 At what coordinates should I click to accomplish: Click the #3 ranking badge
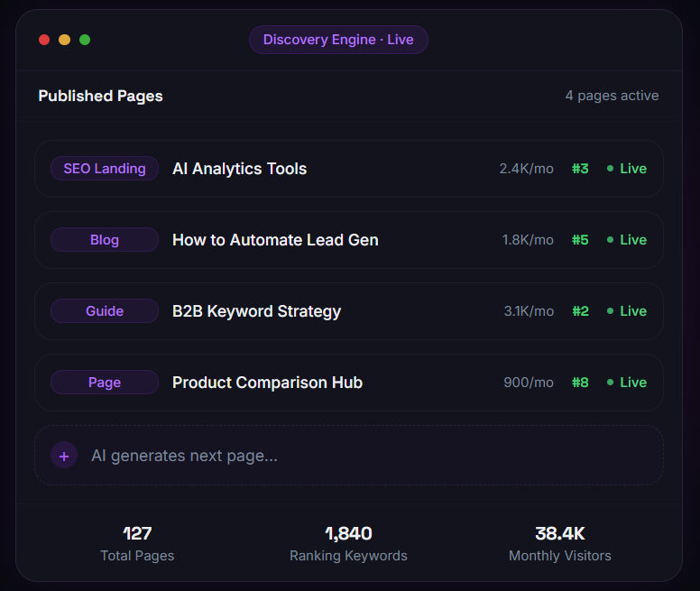coord(580,169)
